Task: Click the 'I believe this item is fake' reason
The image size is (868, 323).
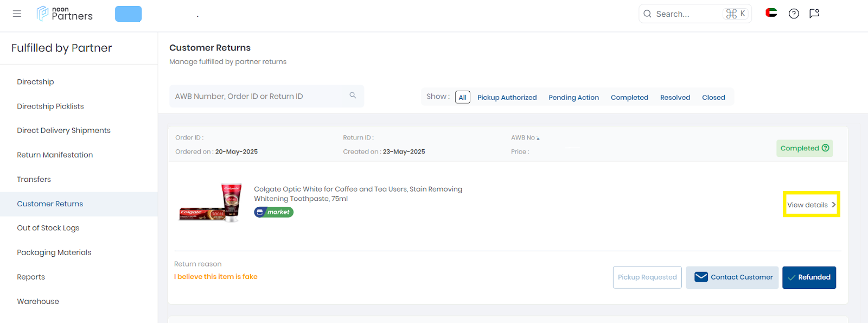Action: 216,277
